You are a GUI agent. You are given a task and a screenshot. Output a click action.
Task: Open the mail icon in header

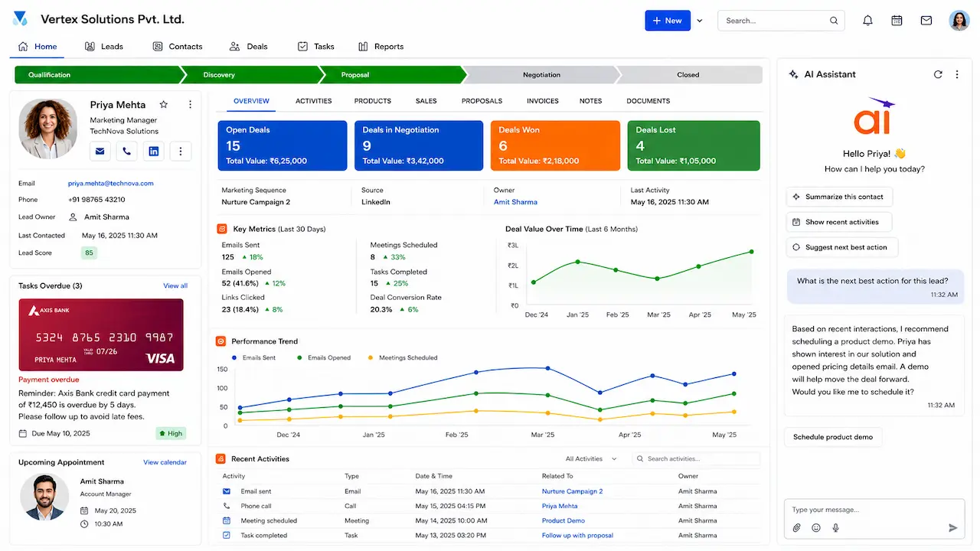point(926,21)
